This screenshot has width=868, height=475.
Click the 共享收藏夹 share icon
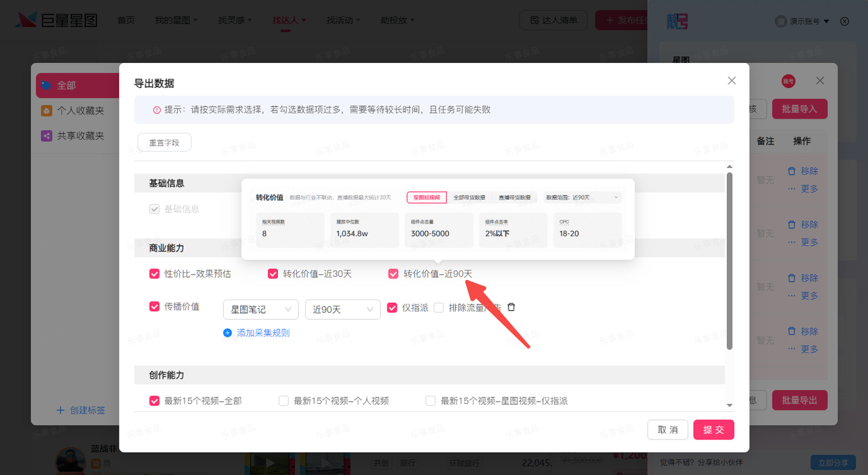[46, 136]
